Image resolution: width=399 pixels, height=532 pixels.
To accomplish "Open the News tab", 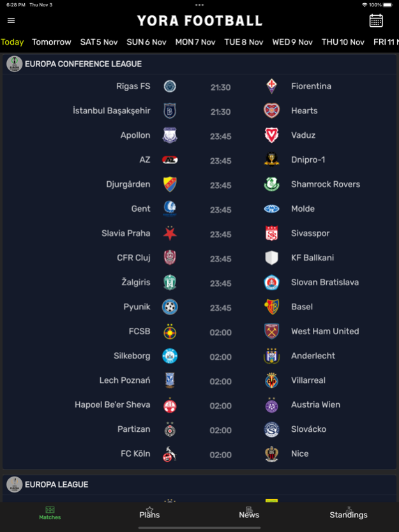I will [249, 513].
